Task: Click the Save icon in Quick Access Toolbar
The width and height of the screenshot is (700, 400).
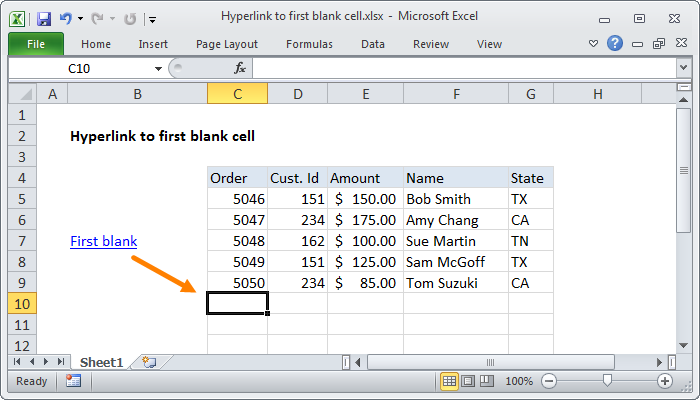Action: click(43, 19)
